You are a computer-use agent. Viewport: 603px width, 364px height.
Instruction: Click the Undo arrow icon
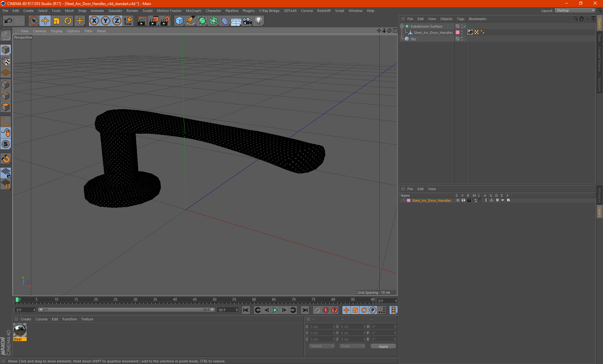(x=8, y=21)
